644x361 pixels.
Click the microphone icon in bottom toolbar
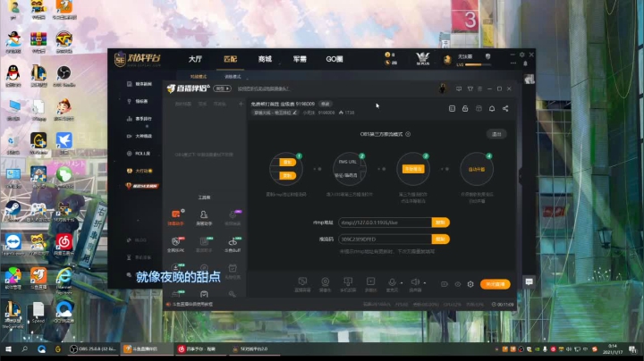[x=392, y=282]
